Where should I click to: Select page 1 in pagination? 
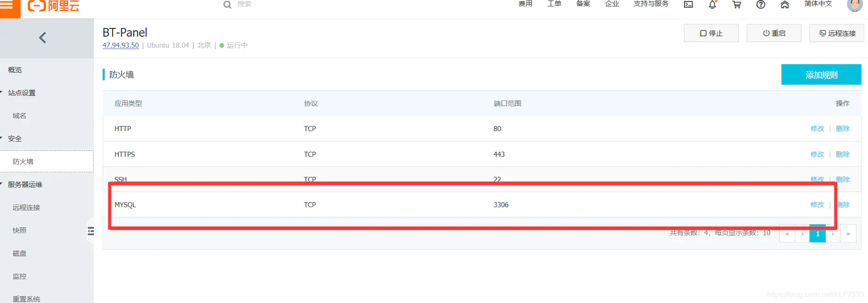click(818, 234)
